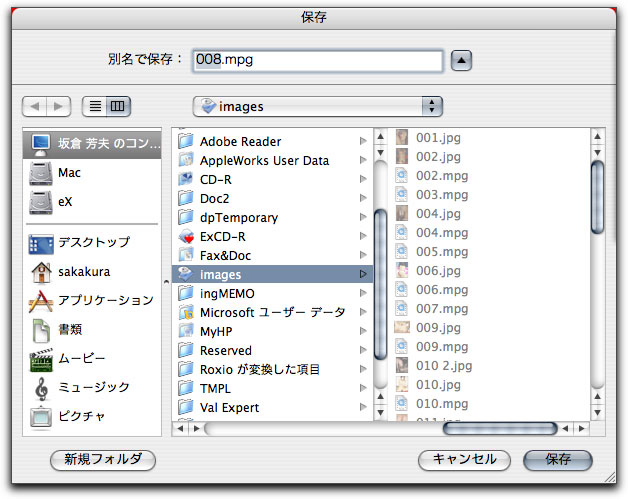
Task: Expand the ingMEMO folder arrow
Action: [363, 293]
